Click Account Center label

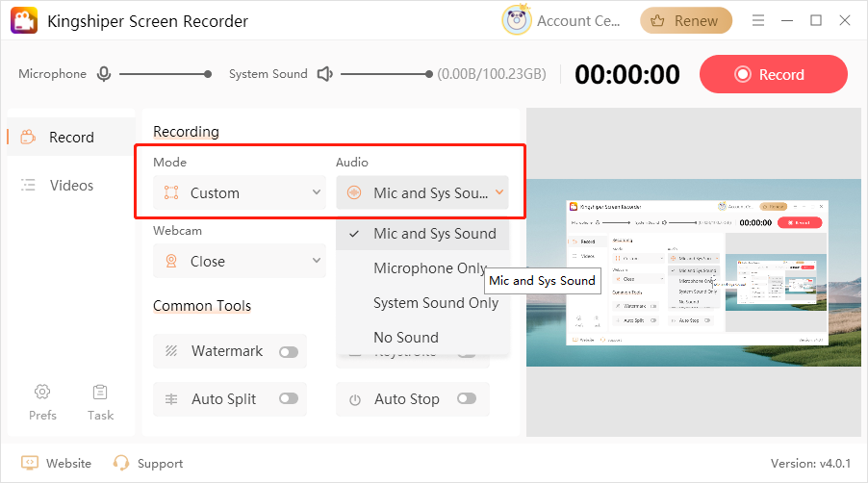[x=578, y=21]
